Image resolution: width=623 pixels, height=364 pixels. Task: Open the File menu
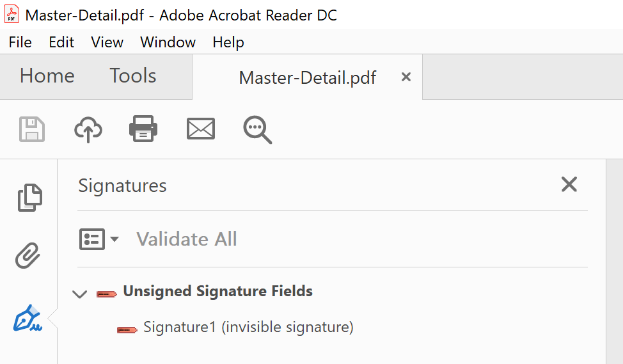click(x=20, y=42)
